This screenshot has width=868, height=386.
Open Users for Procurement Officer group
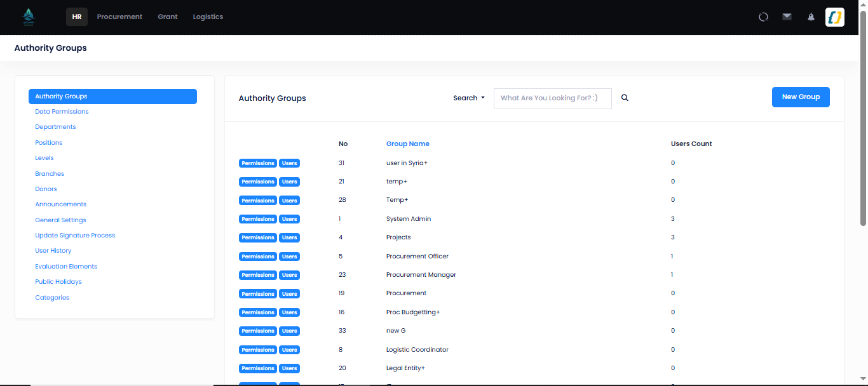pos(289,256)
